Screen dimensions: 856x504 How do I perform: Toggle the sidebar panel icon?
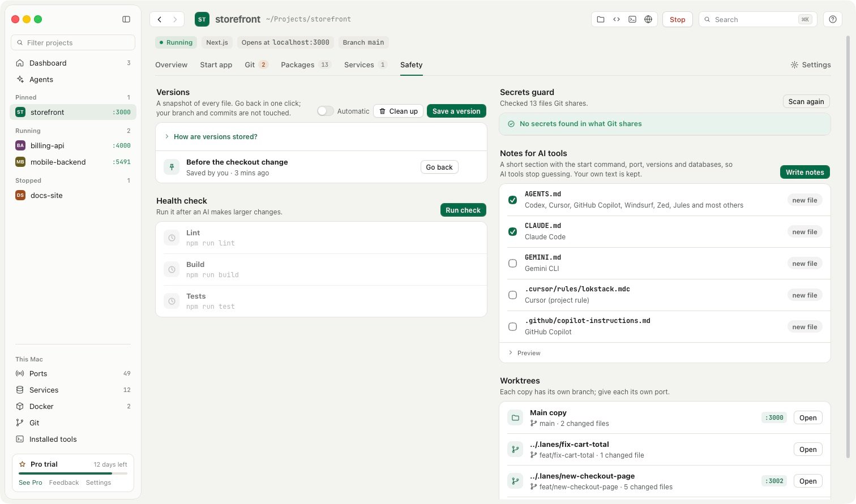[126, 19]
